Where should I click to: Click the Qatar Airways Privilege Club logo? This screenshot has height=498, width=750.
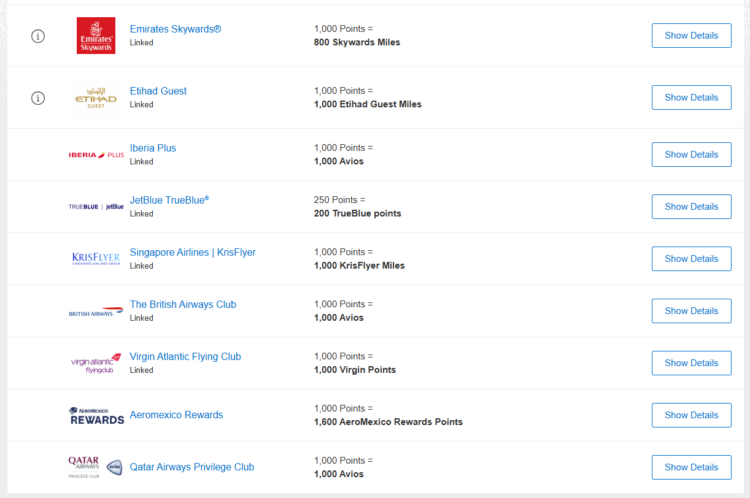(x=95, y=467)
